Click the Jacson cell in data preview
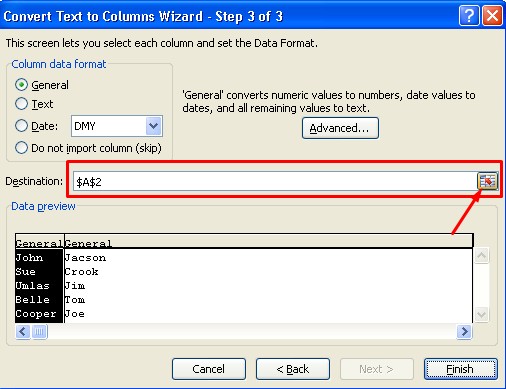Image resolution: width=506 pixels, height=389 pixels. 85,258
